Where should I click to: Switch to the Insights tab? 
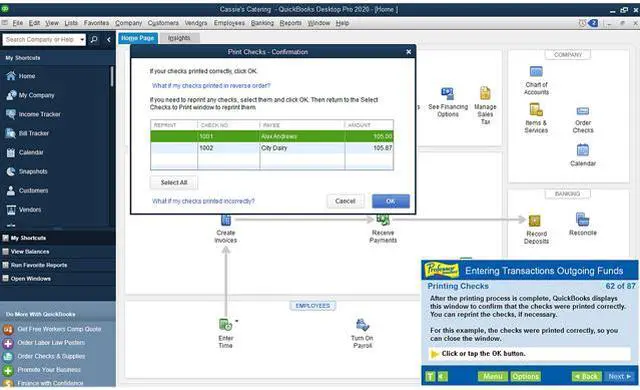[179, 38]
